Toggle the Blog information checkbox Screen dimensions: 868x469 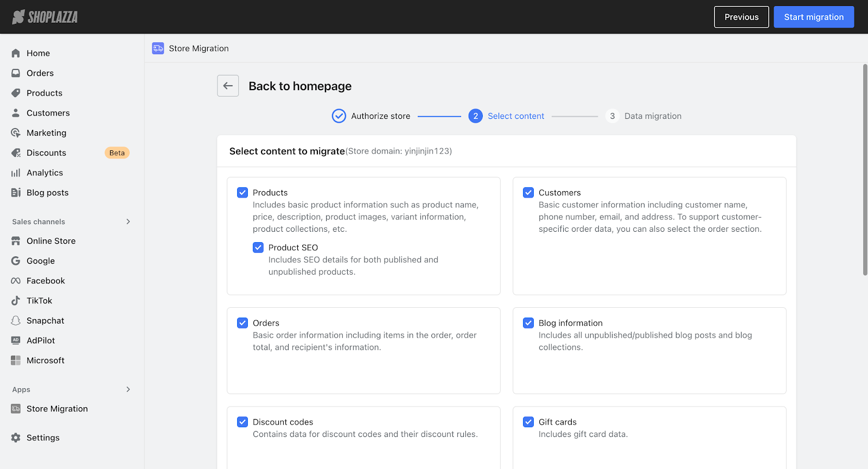528,323
